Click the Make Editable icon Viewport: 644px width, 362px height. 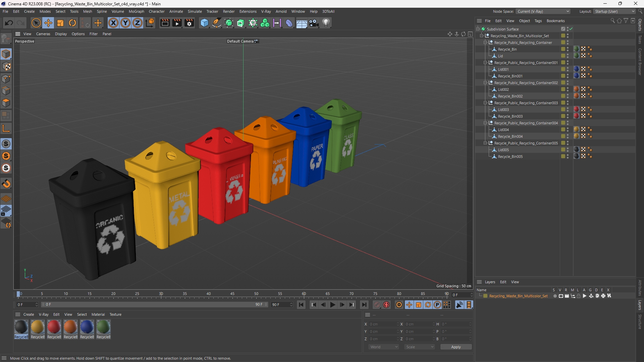coord(6,39)
